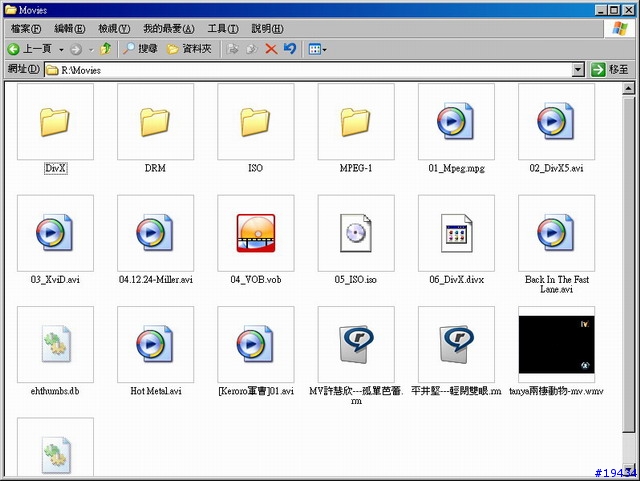
Task: Click the Move To toolbar icon
Action: pyautogui.click(x=233, y=49)
